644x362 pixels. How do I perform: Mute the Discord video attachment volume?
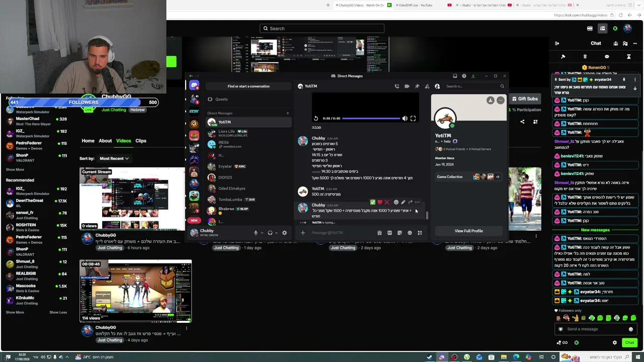(x=405, y=119)
